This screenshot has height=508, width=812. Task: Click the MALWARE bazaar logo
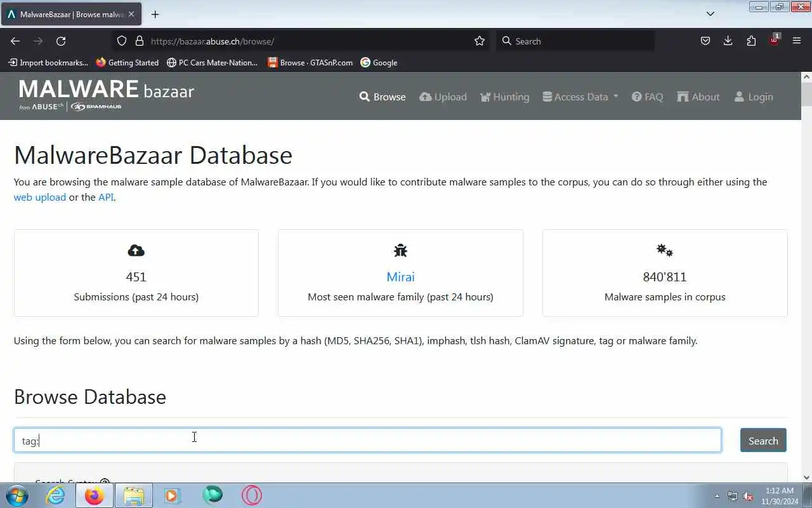click(x=107, y=95)
